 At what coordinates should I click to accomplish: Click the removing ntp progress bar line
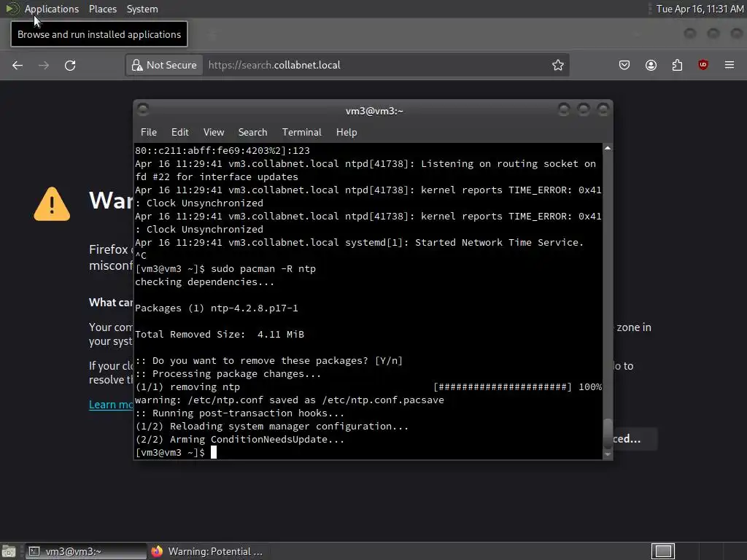pos(368,386)
